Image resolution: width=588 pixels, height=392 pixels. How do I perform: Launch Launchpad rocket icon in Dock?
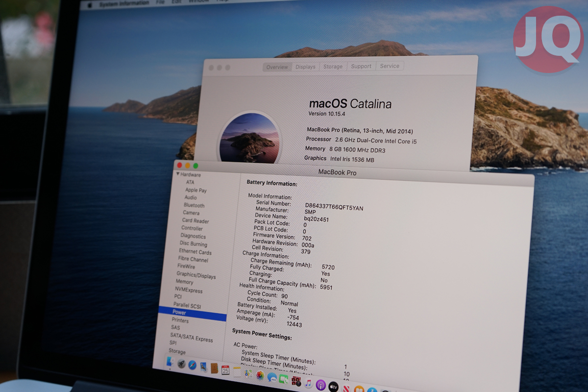coord(181,364)
